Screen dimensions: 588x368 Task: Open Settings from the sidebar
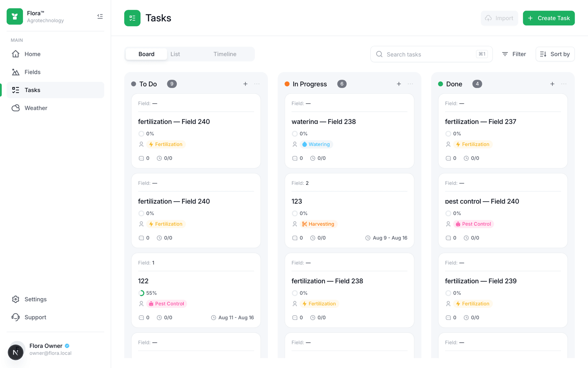click(x=55, y=299)
